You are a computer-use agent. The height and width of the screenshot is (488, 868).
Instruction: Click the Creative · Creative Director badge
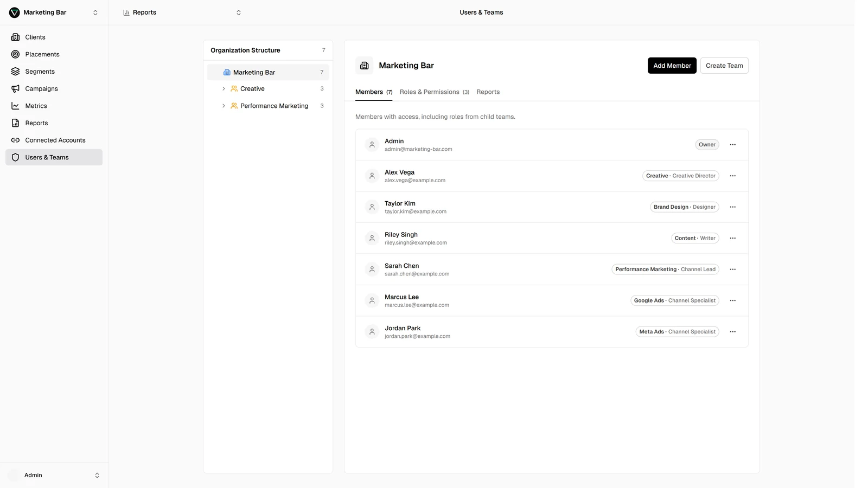click(681, 176)
